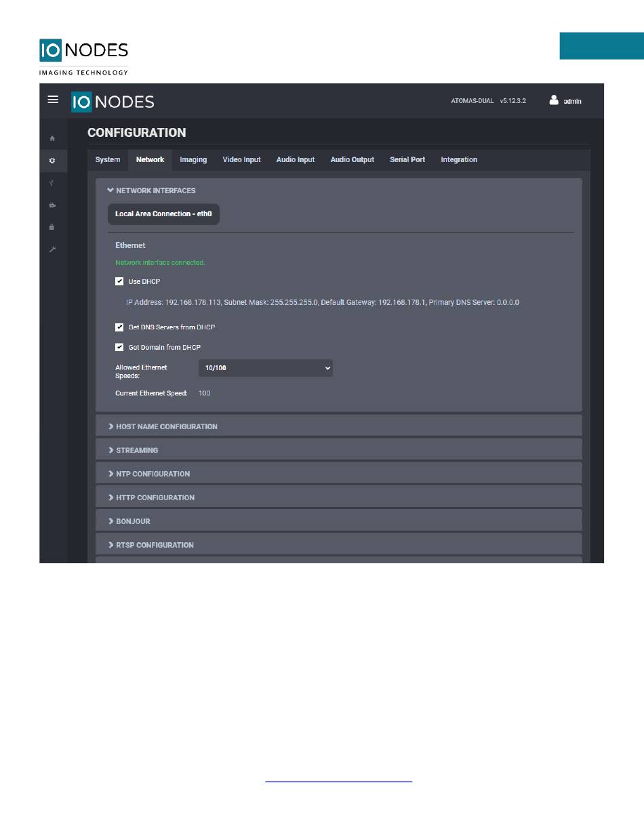Toggle Get Domain from DHCP
The width and height of the screenshot is (644, 833).
point(119,347)
